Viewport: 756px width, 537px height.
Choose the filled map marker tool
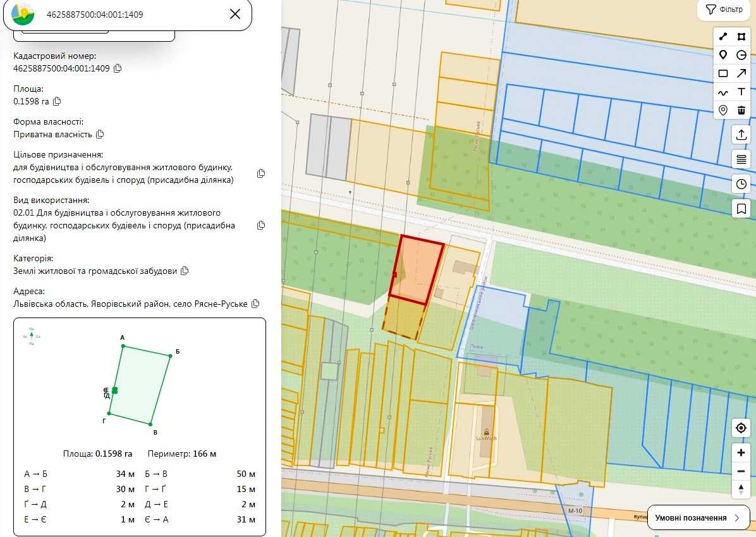coord(722,55)
